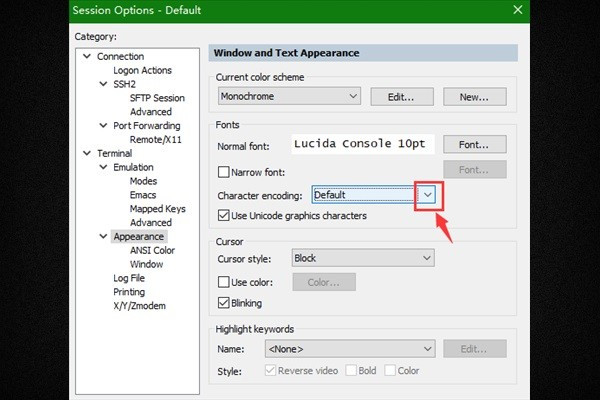Open the Cursor style dropdown
This screenshot has width=600, height=400.
point(426,258)
